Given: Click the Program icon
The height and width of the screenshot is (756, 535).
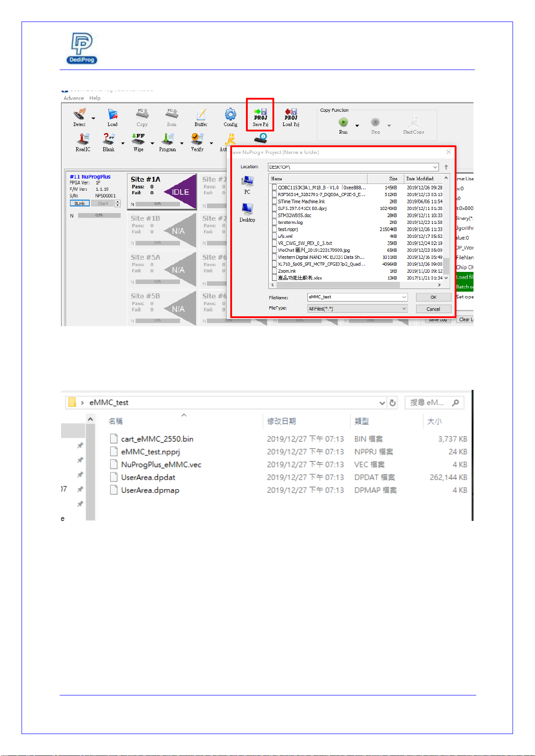Looking at the screenshot, I should pyautogui.click(x=167, y=139).
